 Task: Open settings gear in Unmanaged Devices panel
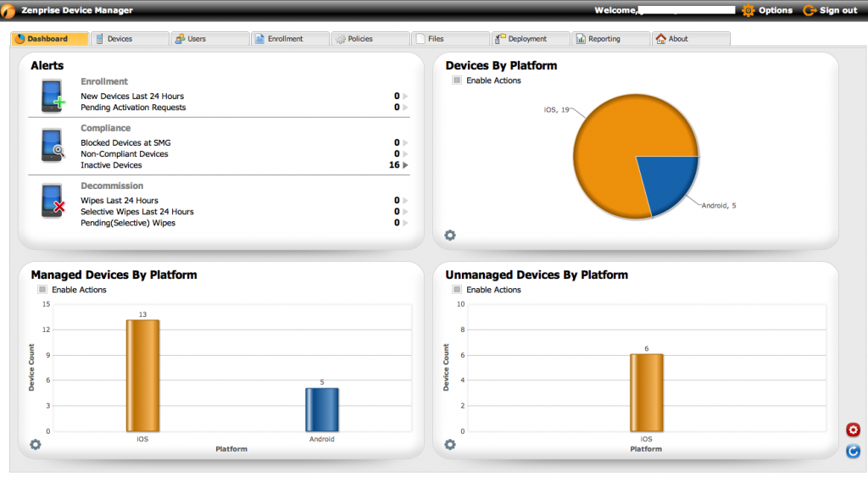(x=450, y=444)
